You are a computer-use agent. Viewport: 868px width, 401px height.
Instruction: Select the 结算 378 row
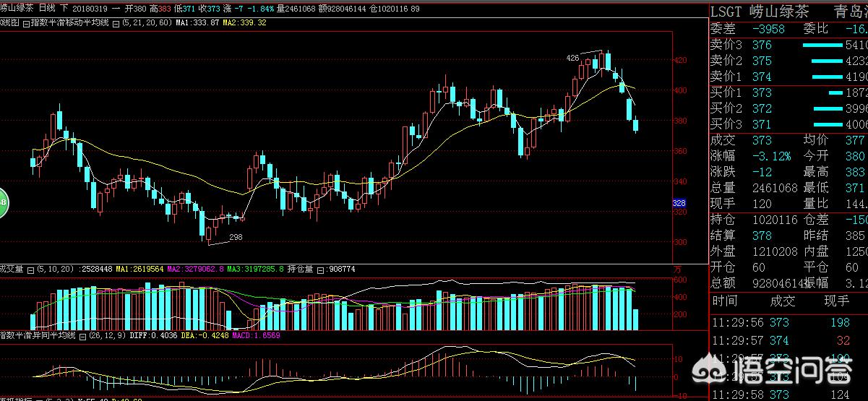742,236
